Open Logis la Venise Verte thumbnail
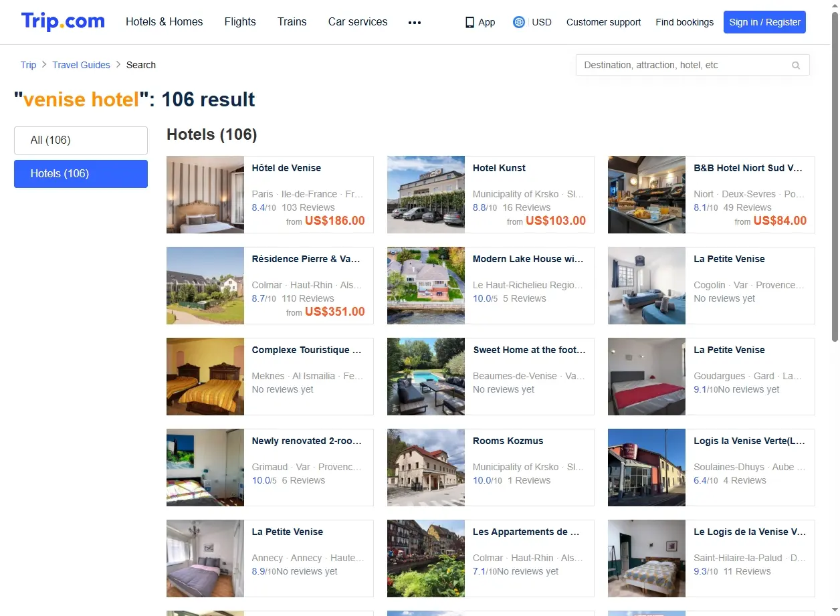Screen dimensions: 840x616 [x=647, y=468]
